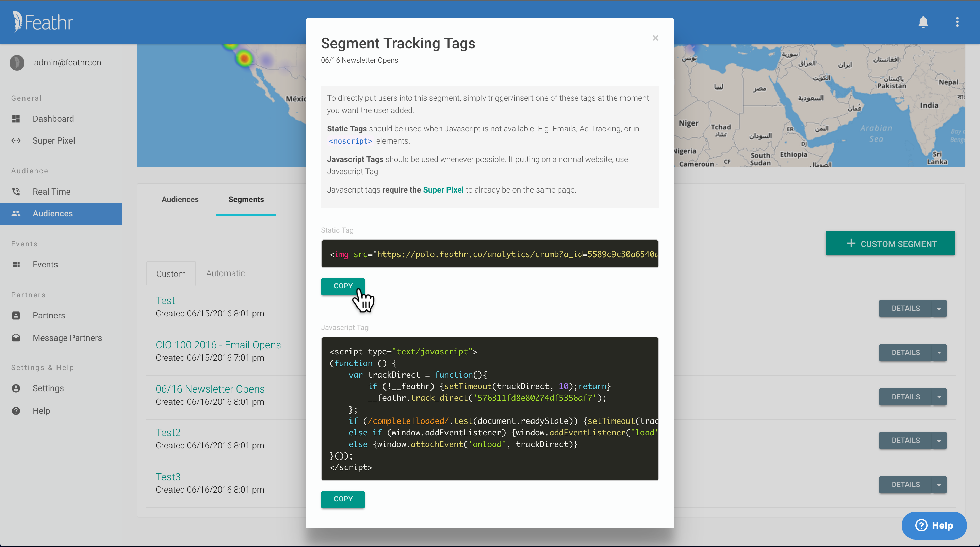980x547 pixels.
Task: Open the Test2 segment link
Action: pos(168,432)
